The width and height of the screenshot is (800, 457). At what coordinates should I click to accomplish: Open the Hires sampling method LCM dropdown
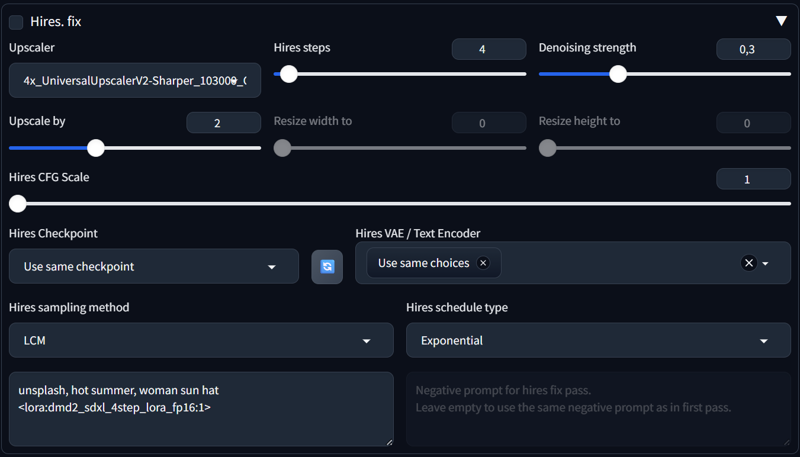tap(201, 340)
